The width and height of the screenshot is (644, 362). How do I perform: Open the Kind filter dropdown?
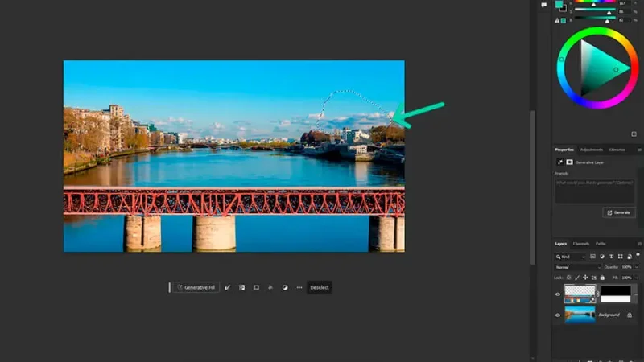coord(571,257)
